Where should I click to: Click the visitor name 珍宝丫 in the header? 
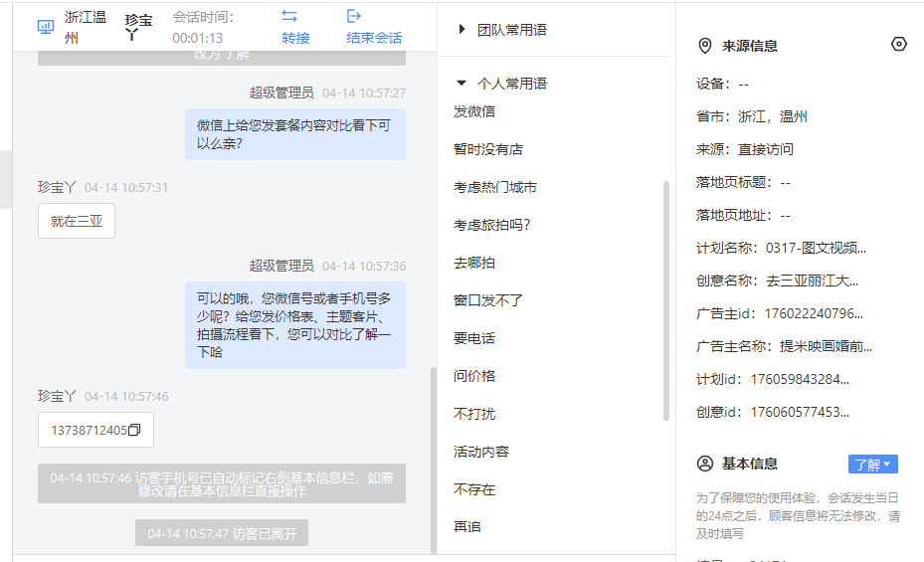(x=138, y=27)
